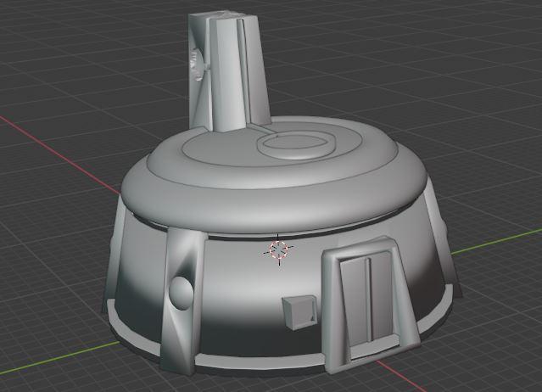Select the sphere on the left pillar
542x392 pixels.
pyautogui.click(x=181, y=293)
